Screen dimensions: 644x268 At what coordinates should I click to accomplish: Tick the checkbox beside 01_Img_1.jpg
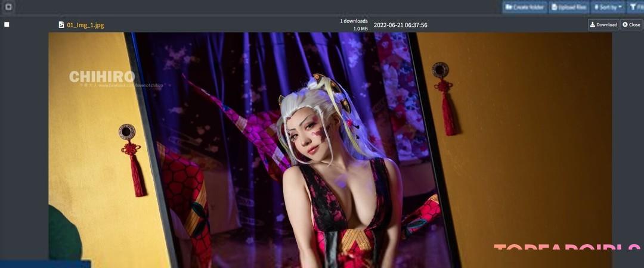(7, 24)
